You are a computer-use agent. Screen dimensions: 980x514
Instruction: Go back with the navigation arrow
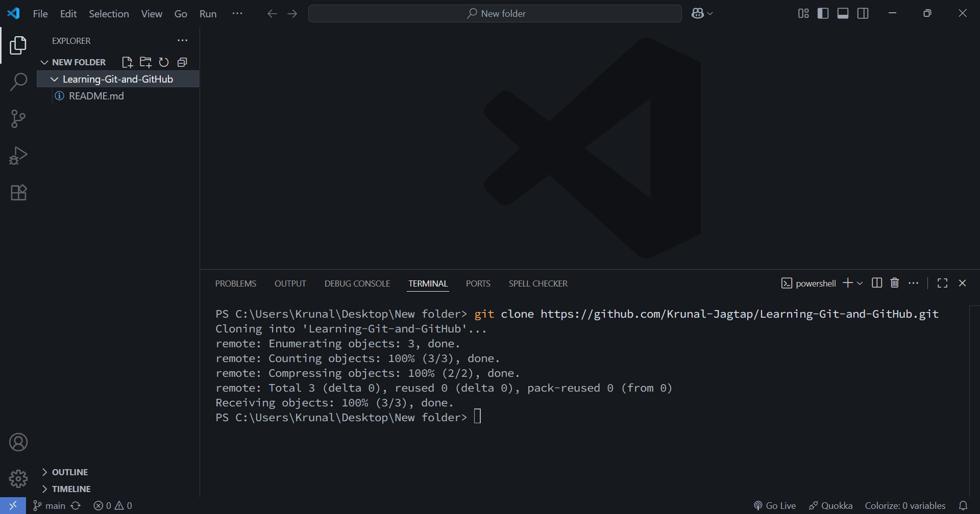point(272,14)
